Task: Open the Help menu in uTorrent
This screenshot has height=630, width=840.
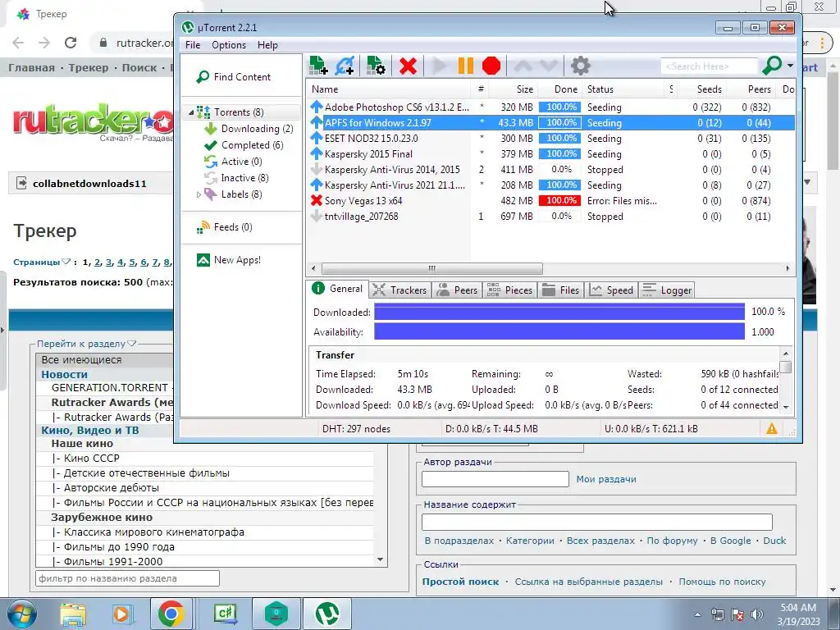Action: tap(267, 45)
